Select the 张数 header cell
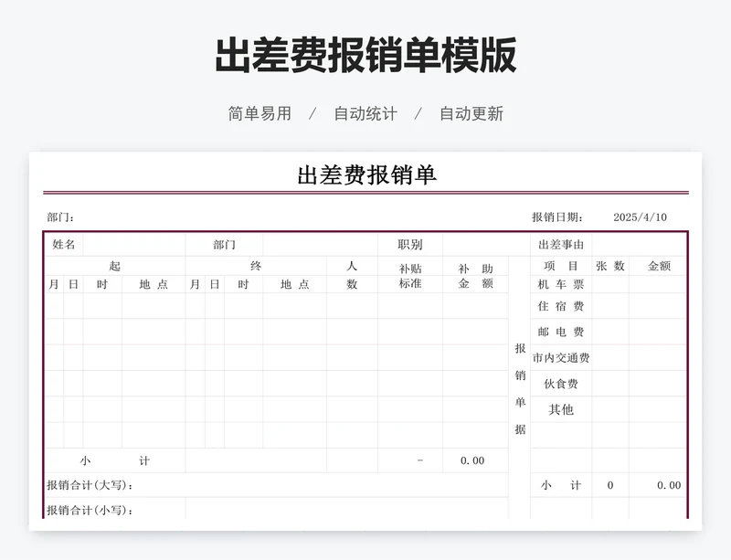The width and height of the screenshot is (731, 560). click(610, 266)
